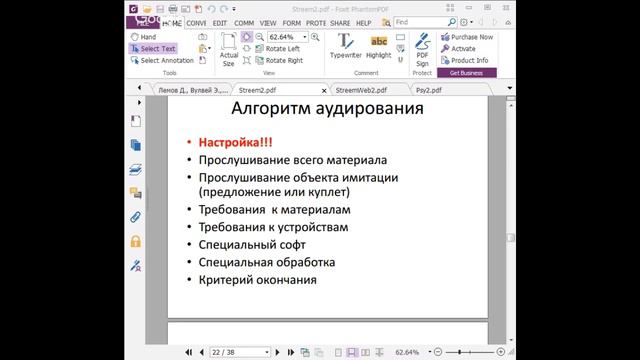
Task: Expand the left navigation panel arrow
Action: [x=139, y=102]
